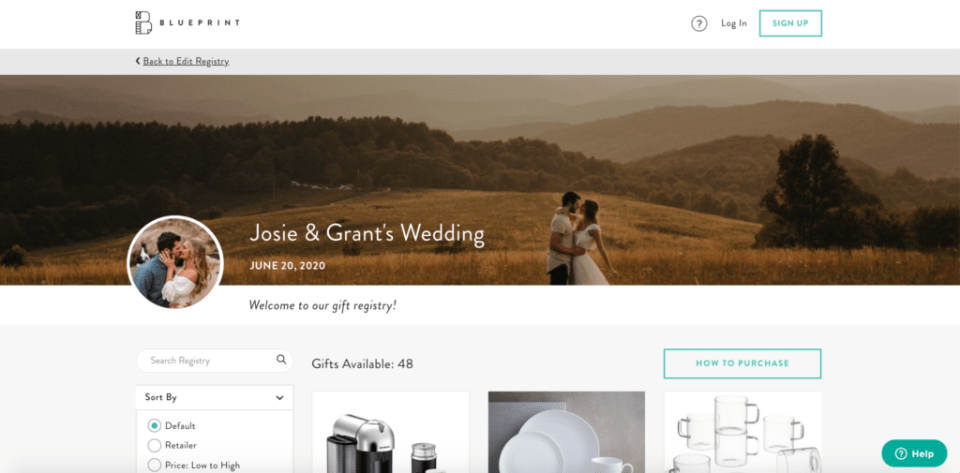Viewport: 960px width, 473px height.
Task: Click the June 20, 2020 date
Action: click(x=287, y=266)
